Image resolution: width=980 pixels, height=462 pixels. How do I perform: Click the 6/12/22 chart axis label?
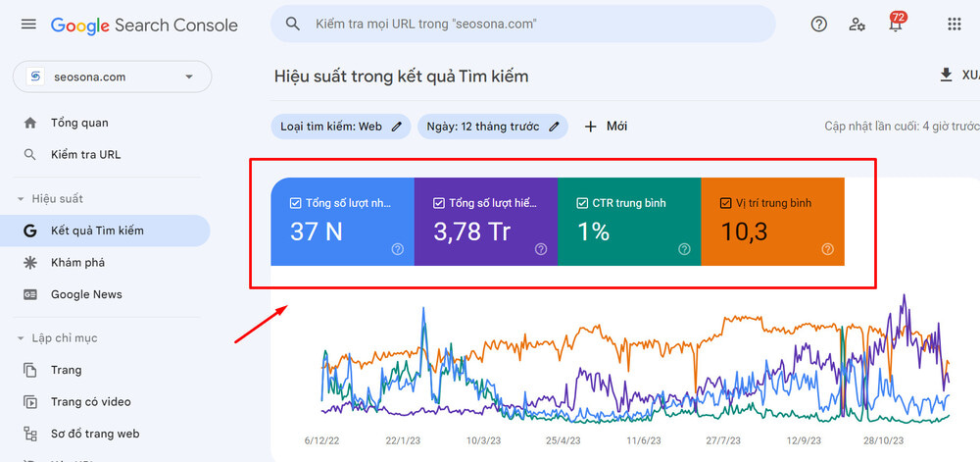[321, 440]
